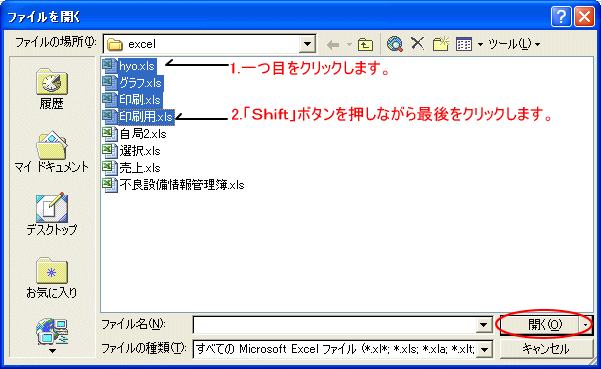This screenshot has width=601, height=369.
Task: Click the Excel icon next to 印刷.xls
Action: tap(110, 100)
